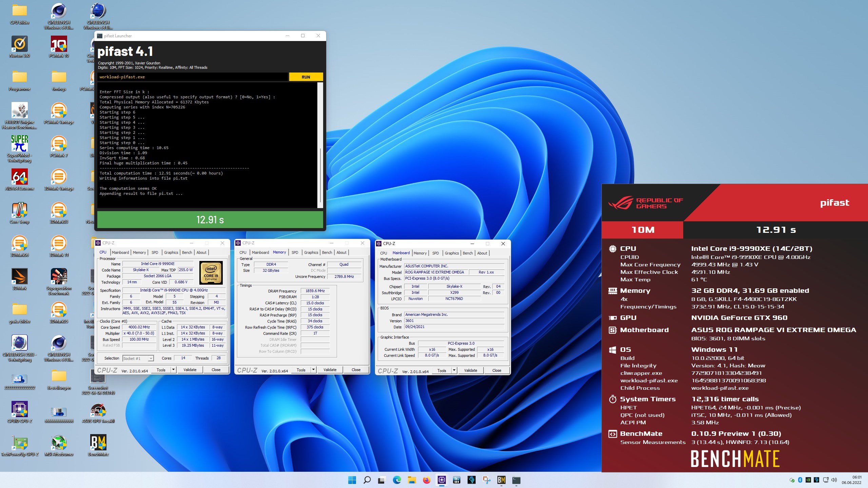
Task: Click the RUN button in pifast Launcher
Action: pyautogui.click(x=306, y=77)
